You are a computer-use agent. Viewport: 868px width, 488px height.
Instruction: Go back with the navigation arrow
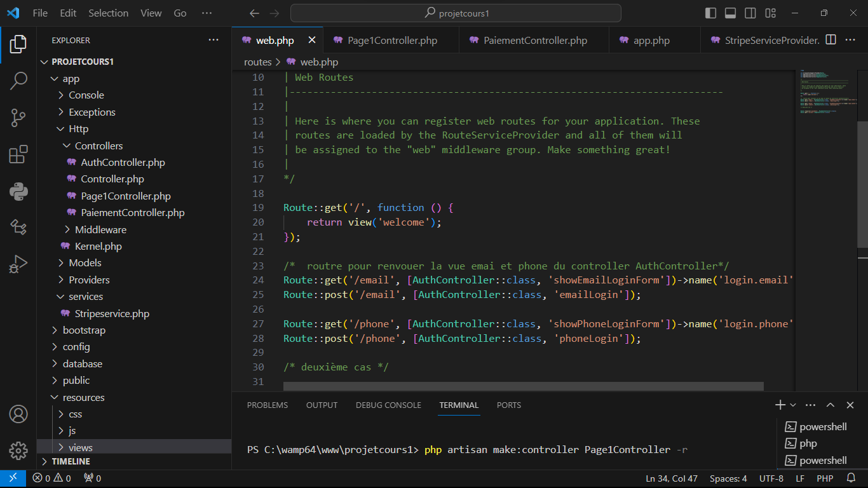point(254,13)
